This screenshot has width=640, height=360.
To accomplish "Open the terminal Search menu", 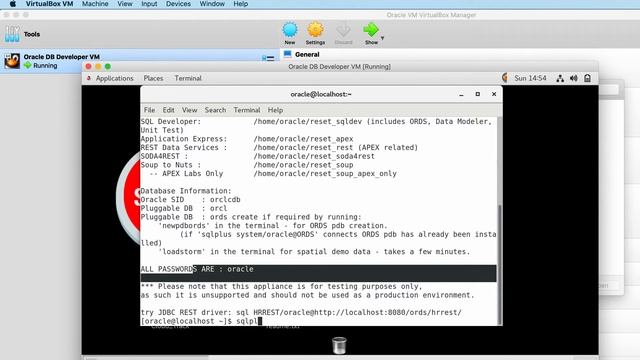I will [x=215, y=110].
